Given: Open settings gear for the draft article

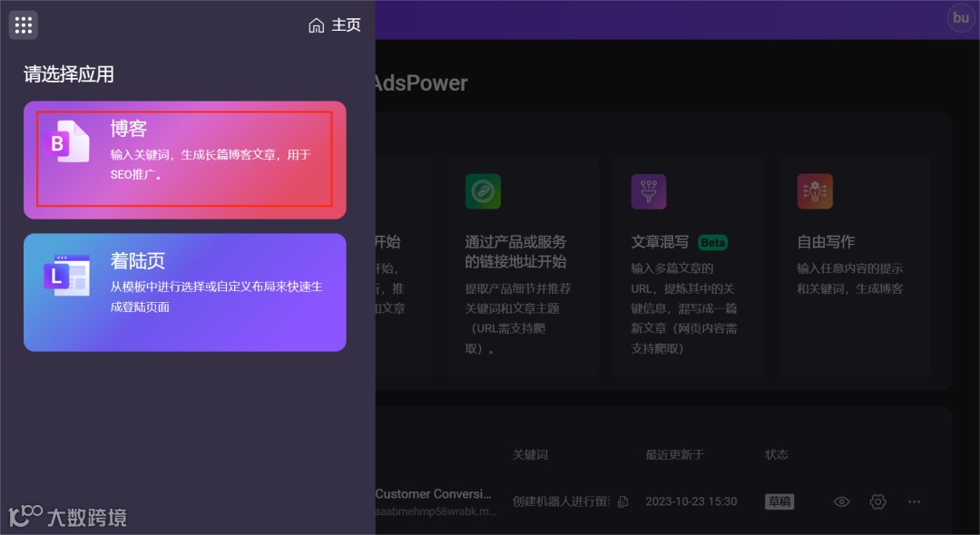Looking at the screenshot, I should [x=877, y=501].
